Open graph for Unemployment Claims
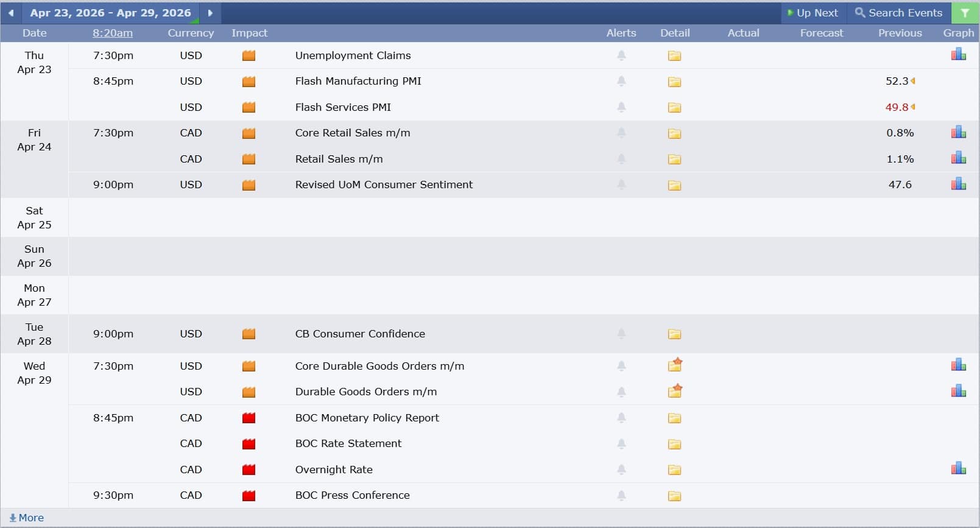Image resolution: width=980 pixels, height=528 pixels. click(958, 55)
